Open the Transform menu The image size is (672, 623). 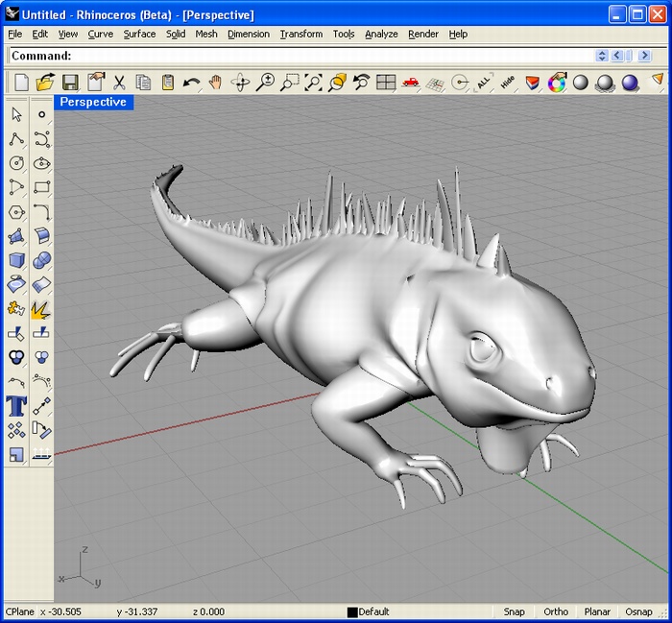click(x=301, y=34)
